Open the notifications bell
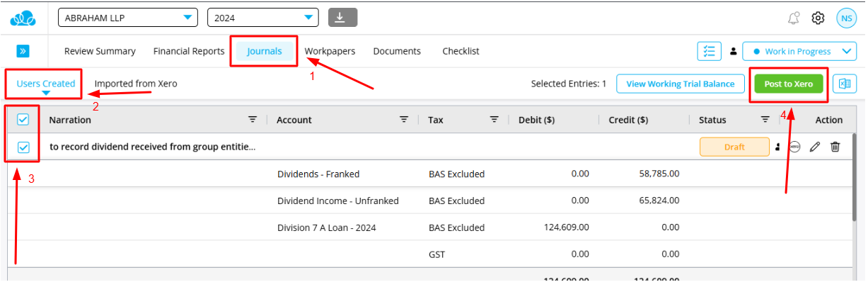Viewport: 868px width, 287px height. click(x=793, y=18)
